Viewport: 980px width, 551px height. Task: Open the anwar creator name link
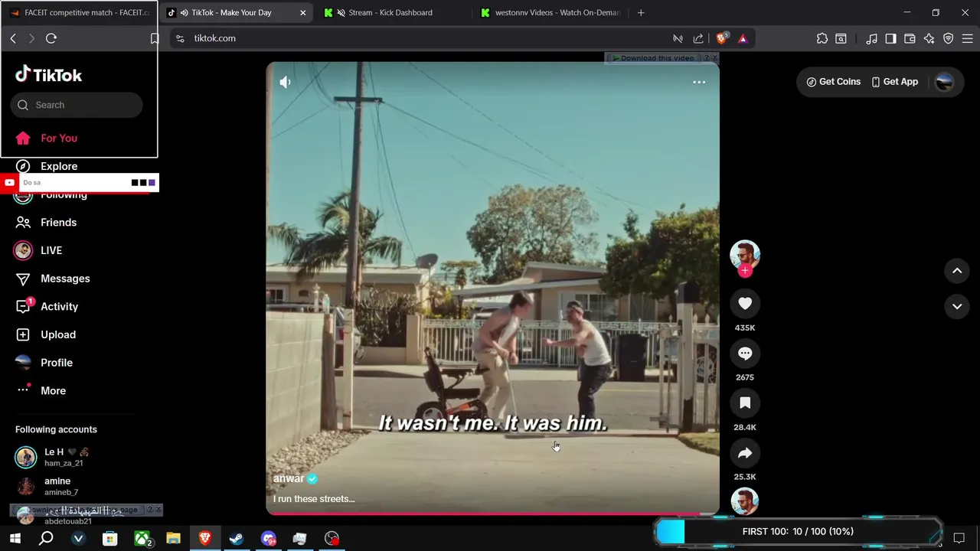pos(289,478)
